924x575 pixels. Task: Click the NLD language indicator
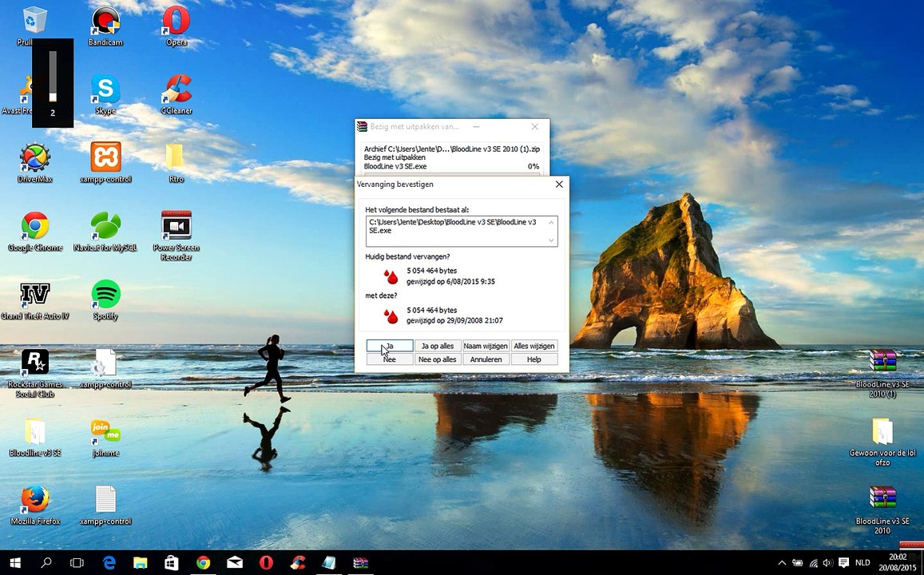(863, 563)
